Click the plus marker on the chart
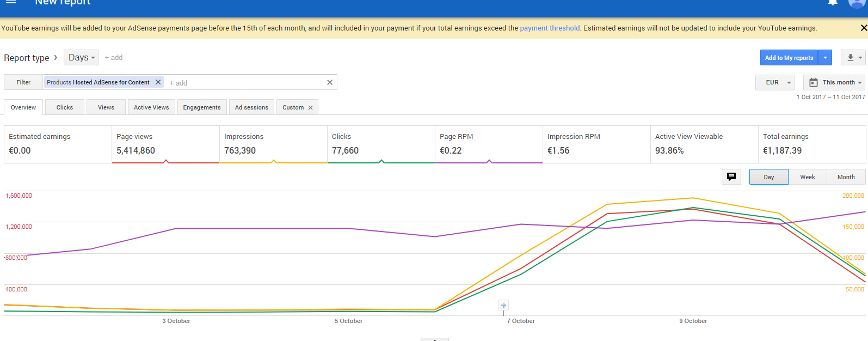This screenshot has height=341, width=868. click(x=503, y=306)
